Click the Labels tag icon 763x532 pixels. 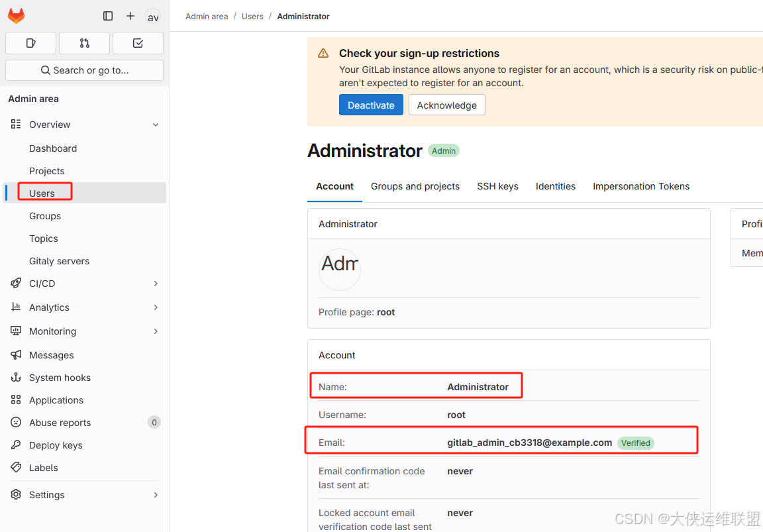(x=16, y=467)
